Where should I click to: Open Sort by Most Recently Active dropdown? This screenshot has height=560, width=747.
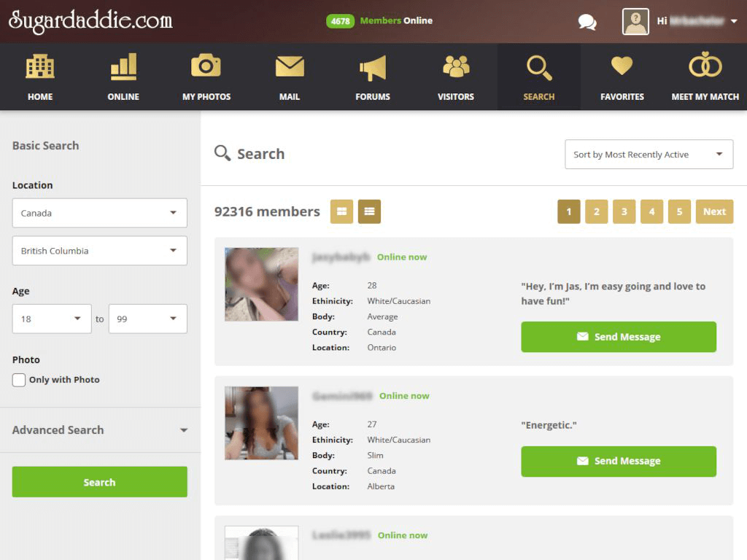point(649,155)
